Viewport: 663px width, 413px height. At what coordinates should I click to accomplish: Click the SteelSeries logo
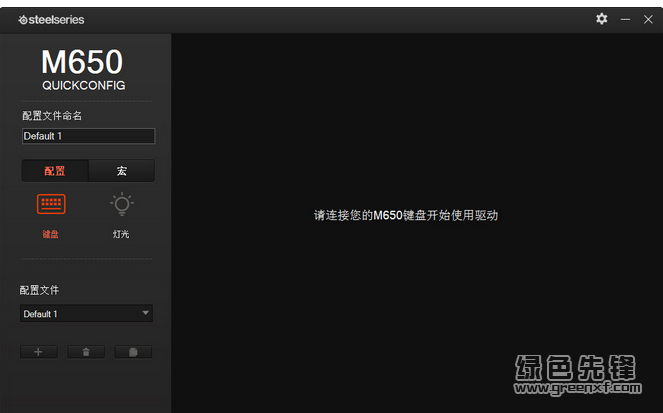tap(51, 20)
